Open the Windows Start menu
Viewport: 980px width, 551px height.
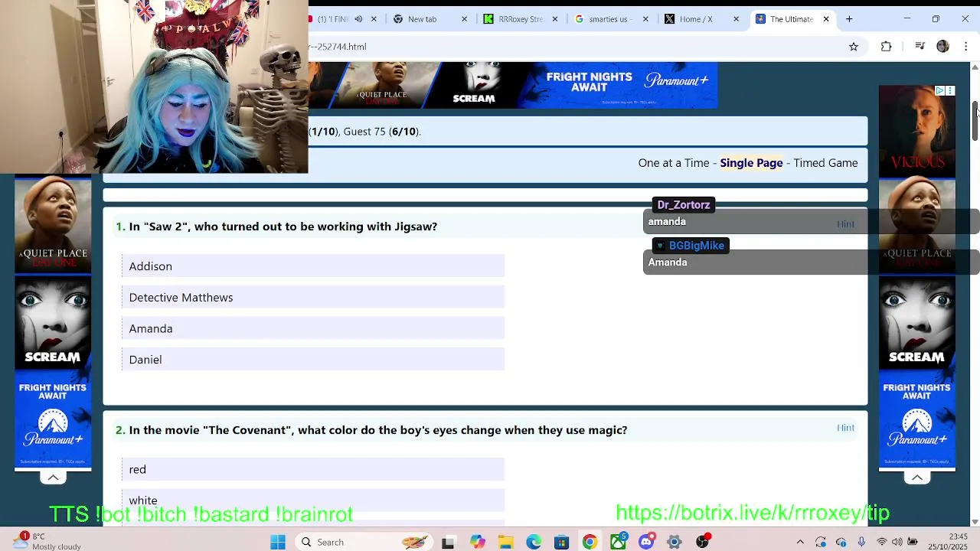(278, 543)
